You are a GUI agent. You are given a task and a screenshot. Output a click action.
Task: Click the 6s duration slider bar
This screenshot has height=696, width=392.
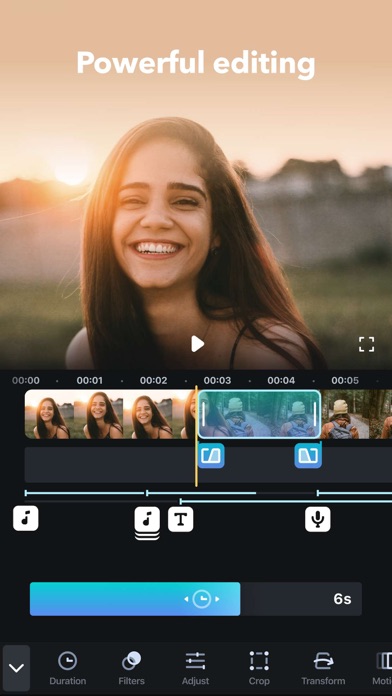tap(196, 599)
